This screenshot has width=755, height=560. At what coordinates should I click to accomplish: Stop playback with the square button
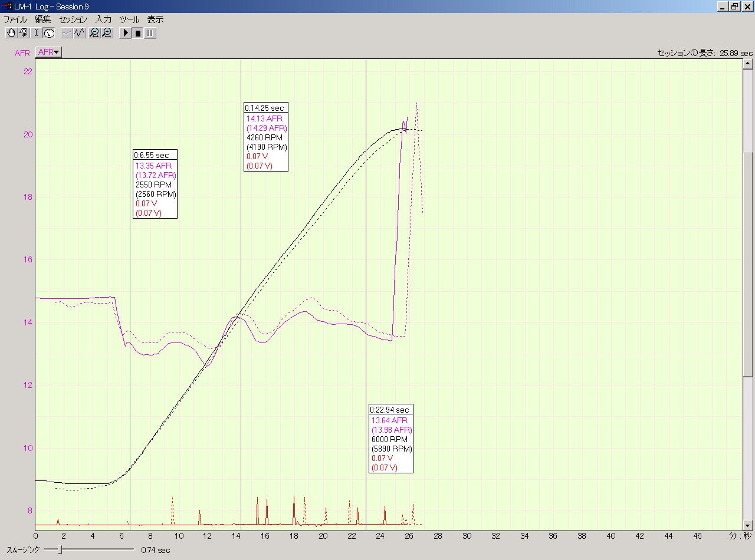pos(138,33)
